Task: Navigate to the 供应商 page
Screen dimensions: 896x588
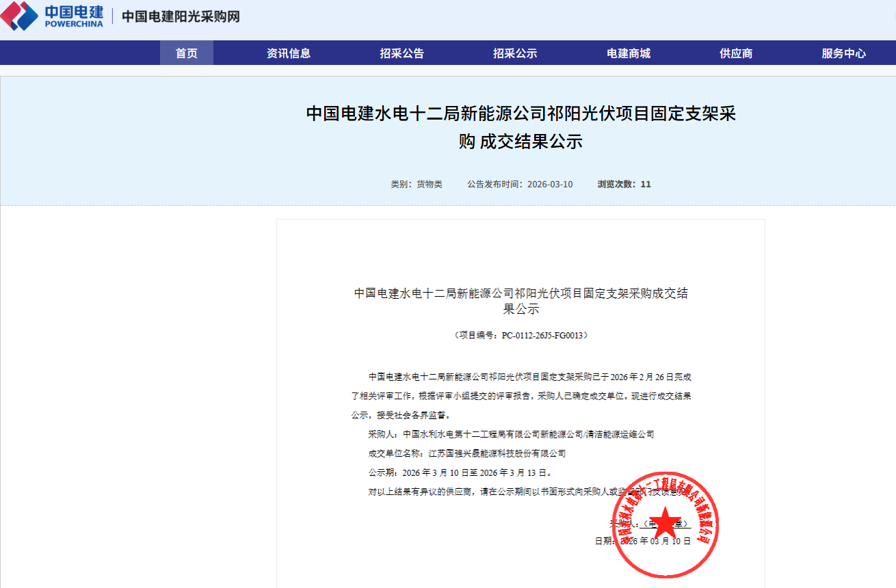Action: click(736, 53)
